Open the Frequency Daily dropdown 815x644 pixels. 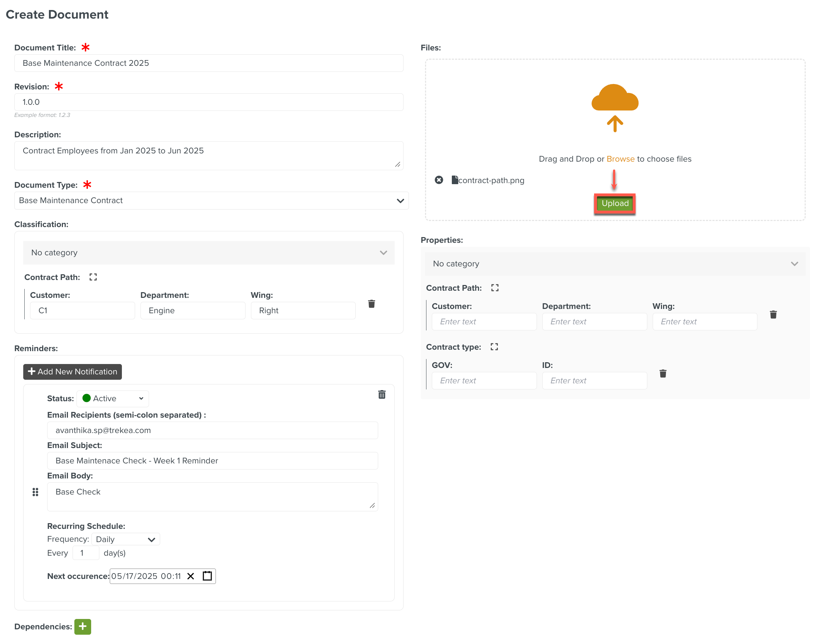(x=125, y=539)
